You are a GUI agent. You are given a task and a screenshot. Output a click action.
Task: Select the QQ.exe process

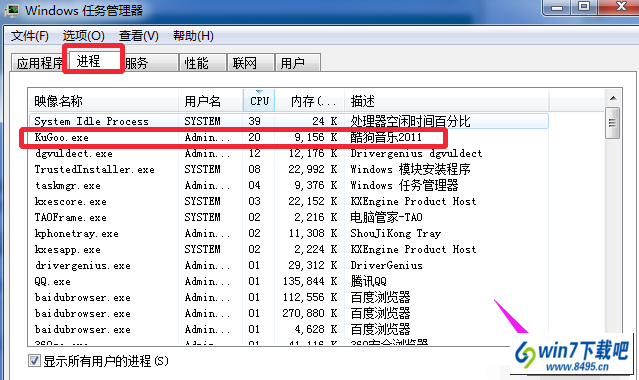click(x=289, y=281)
